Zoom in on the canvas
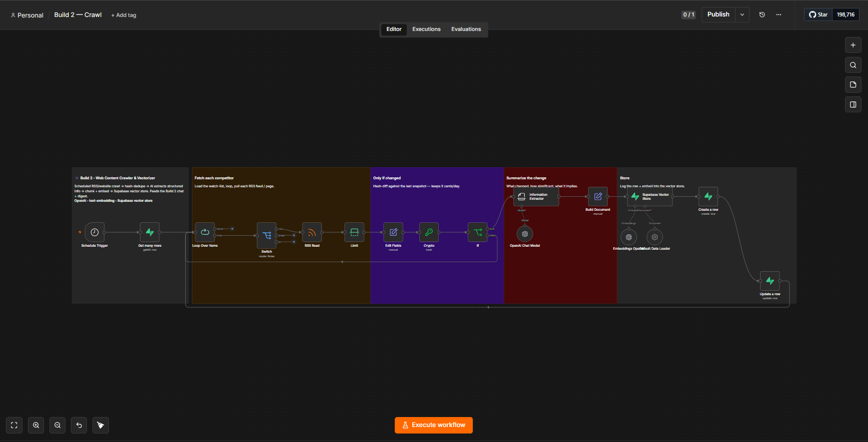Viewport: 868px width, 442px height. point(36,425)
